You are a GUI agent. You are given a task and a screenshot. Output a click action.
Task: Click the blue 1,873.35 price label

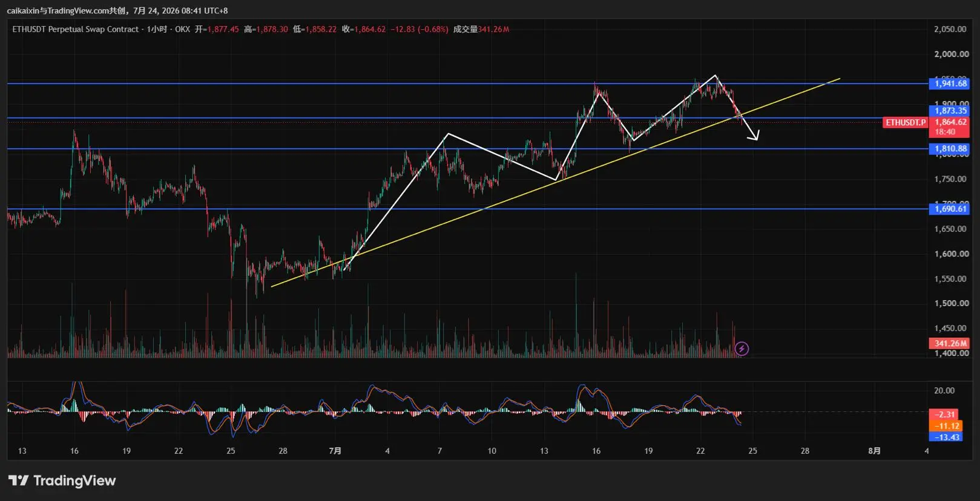click(x=949, y=111)
